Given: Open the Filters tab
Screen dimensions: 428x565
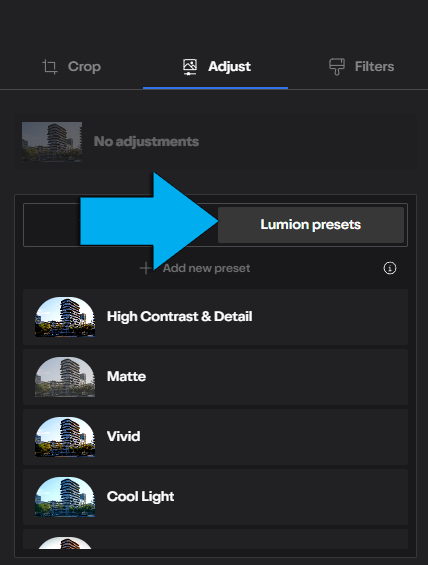Looking at the screenshot, I should coord(361,67).
